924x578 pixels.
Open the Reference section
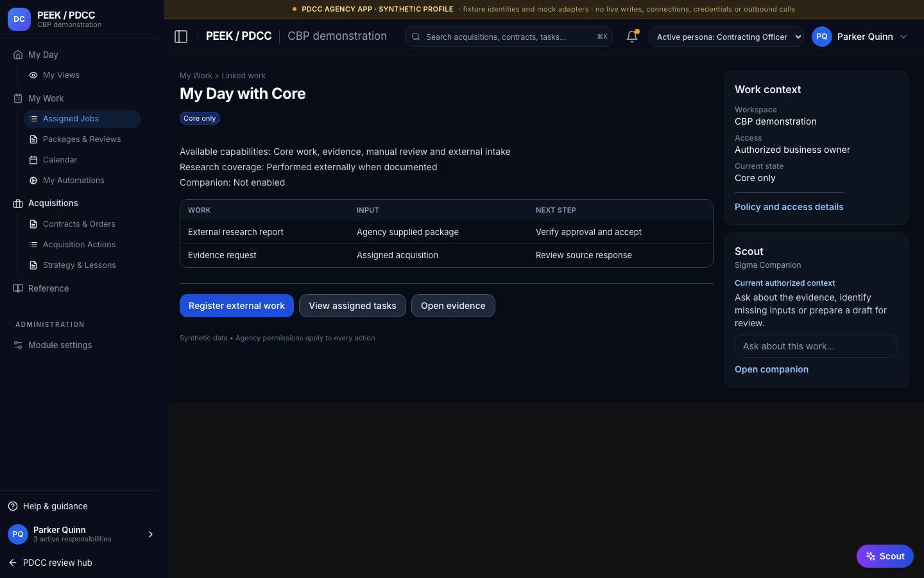(48, 288)
